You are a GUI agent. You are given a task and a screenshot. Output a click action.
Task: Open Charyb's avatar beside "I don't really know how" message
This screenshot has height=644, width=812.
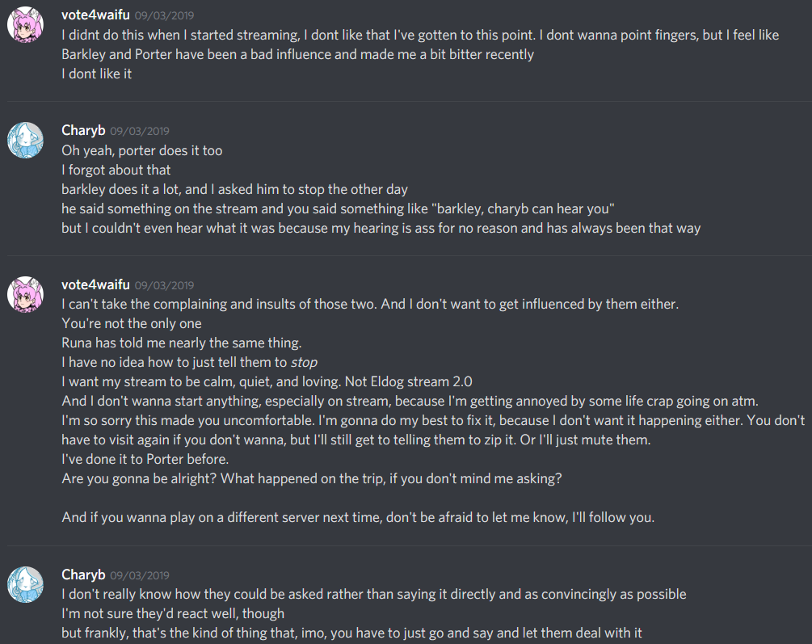click(x=25, y=583)
